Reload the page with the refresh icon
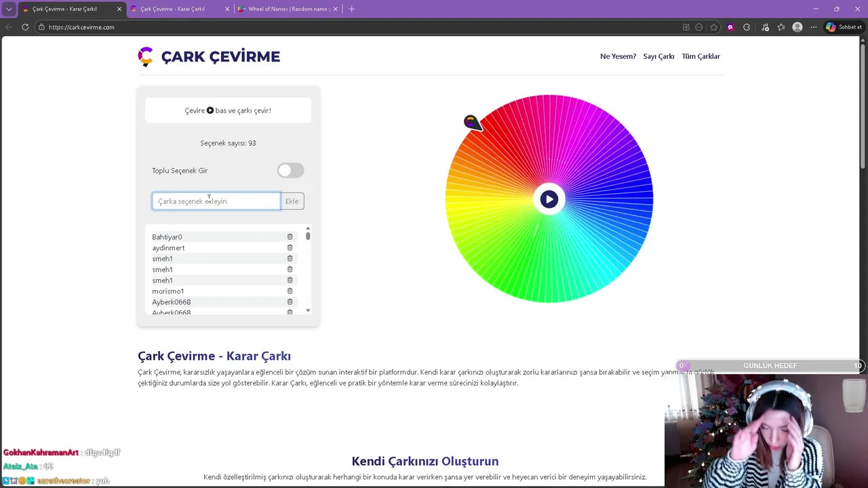The height and width of the screenshot is (488, 868). [25, 27]
